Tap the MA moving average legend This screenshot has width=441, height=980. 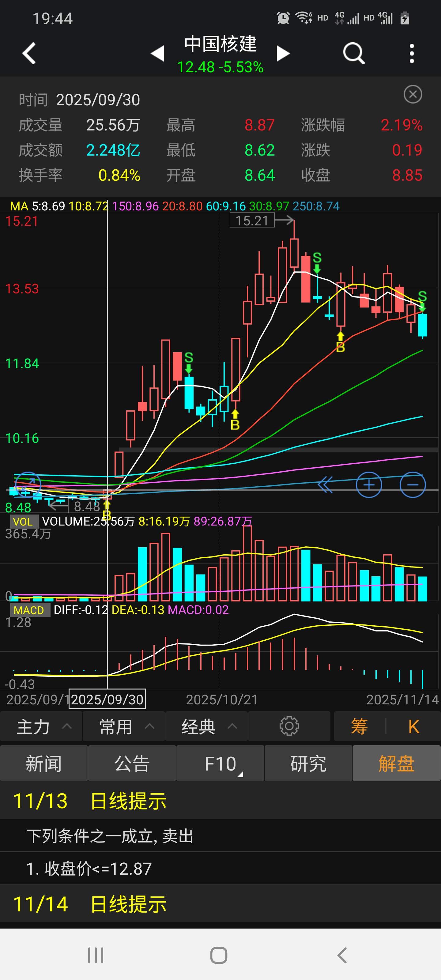[x=175, y=206]
